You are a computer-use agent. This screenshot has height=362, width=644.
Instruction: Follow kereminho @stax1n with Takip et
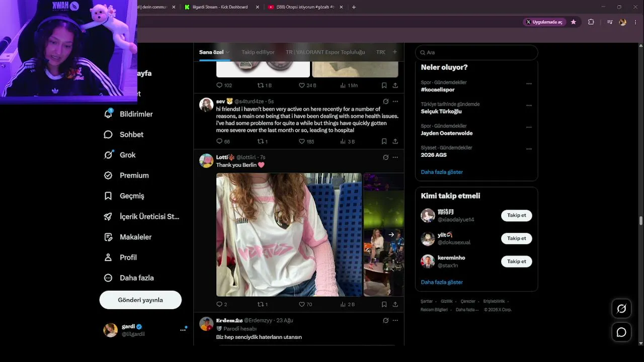tap(516, 261)
